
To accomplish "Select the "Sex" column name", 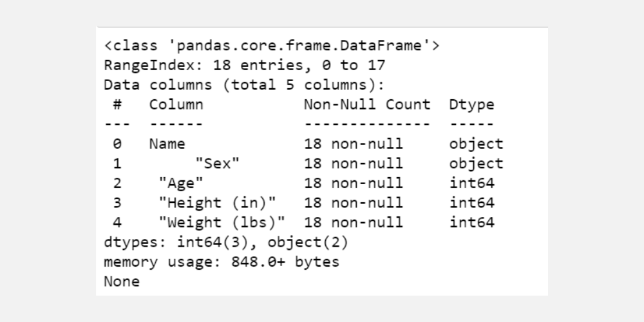I will point(217,164).
